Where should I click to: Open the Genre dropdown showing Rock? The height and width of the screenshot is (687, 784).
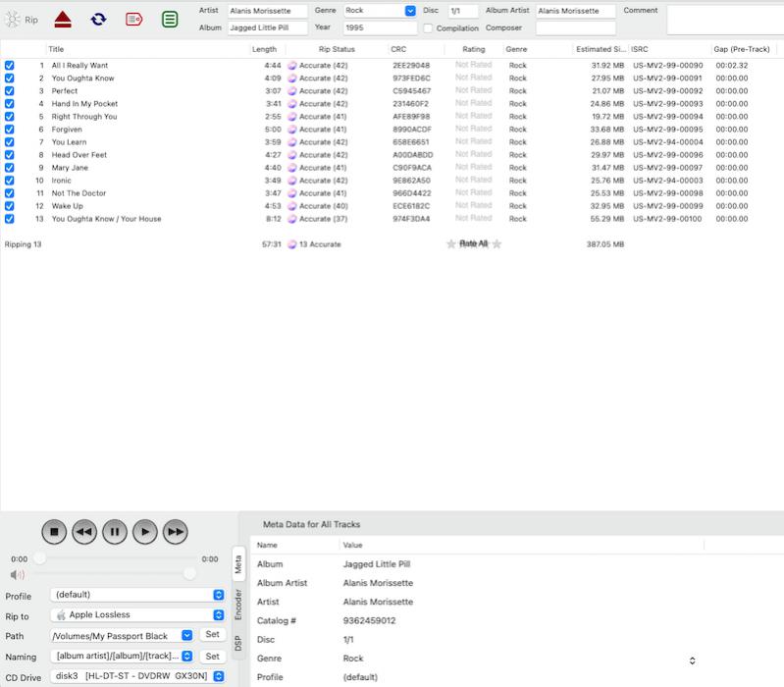[x=409, y=11]
